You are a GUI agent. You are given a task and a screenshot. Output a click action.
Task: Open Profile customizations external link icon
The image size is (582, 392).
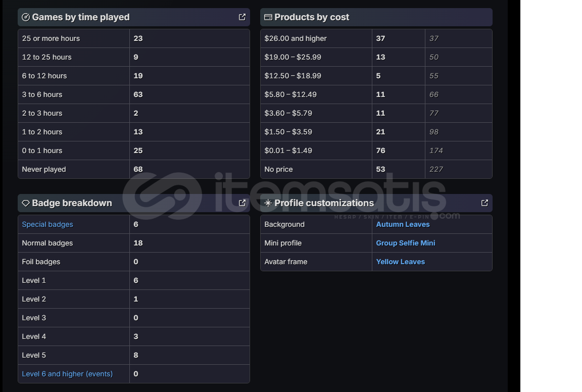[x=484, y=203]
